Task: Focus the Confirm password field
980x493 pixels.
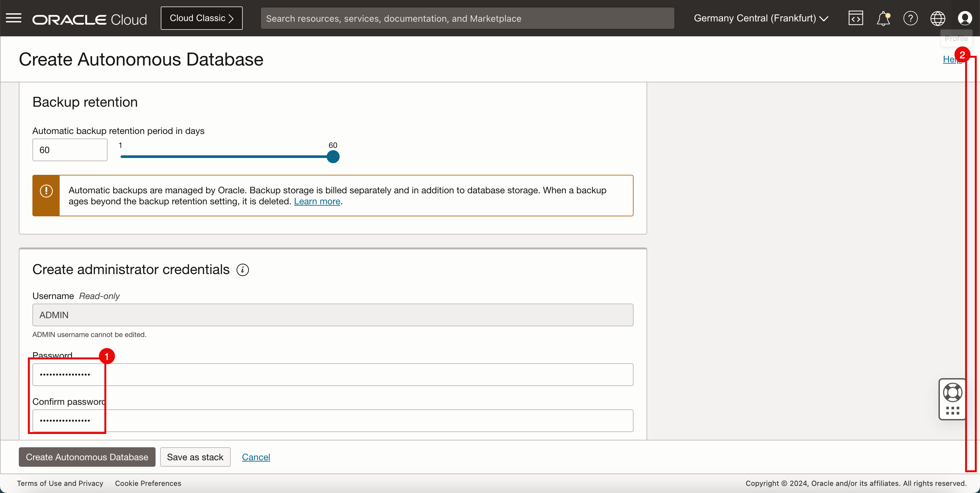Action: click(x=332, y=421)
